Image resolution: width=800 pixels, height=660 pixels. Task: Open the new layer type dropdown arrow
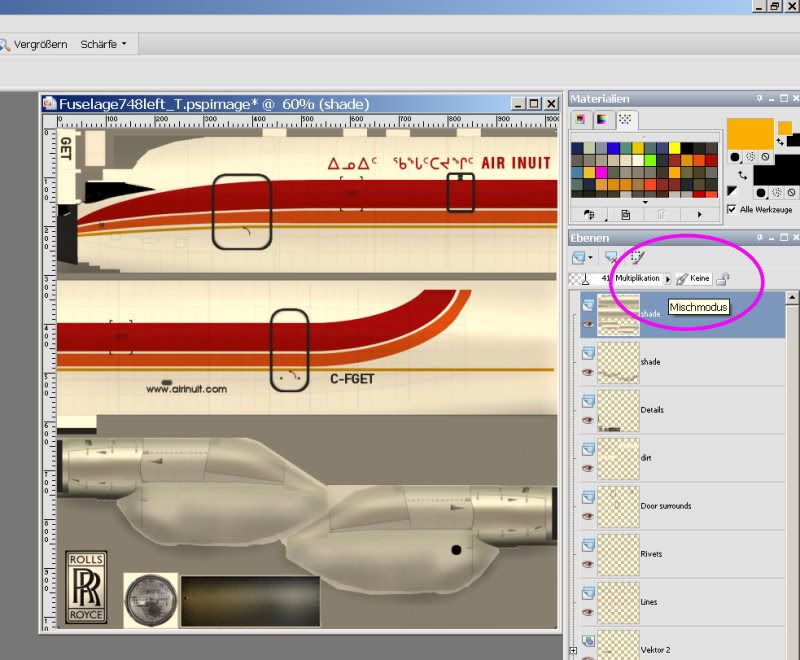(590, 258)
